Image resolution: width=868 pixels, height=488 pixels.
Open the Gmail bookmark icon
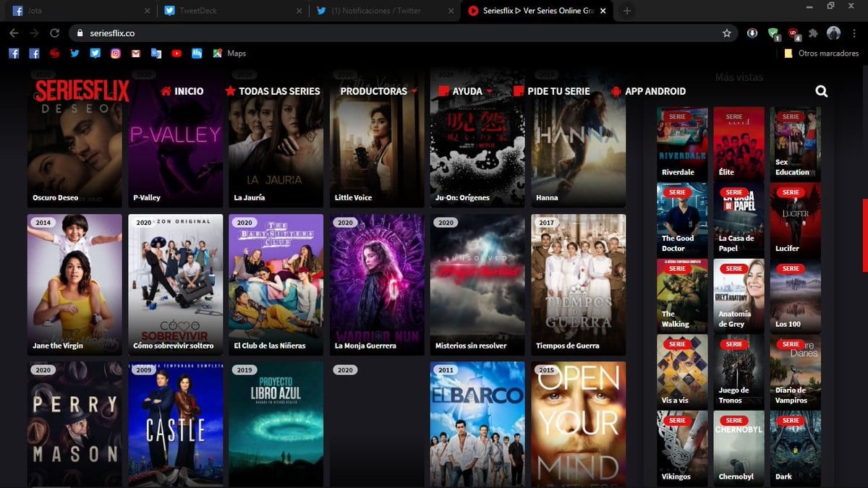click(x=136, y=53)
